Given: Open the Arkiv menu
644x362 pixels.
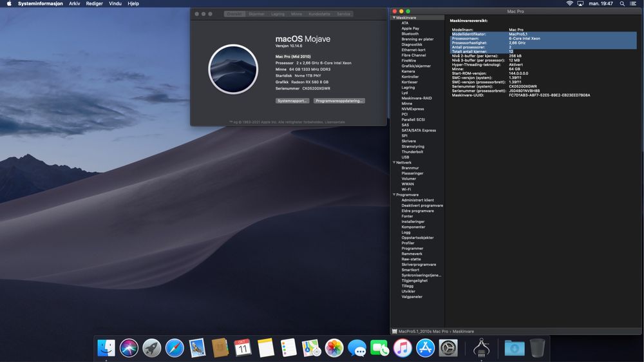Looking at the screenshot, I should (74, 3).
